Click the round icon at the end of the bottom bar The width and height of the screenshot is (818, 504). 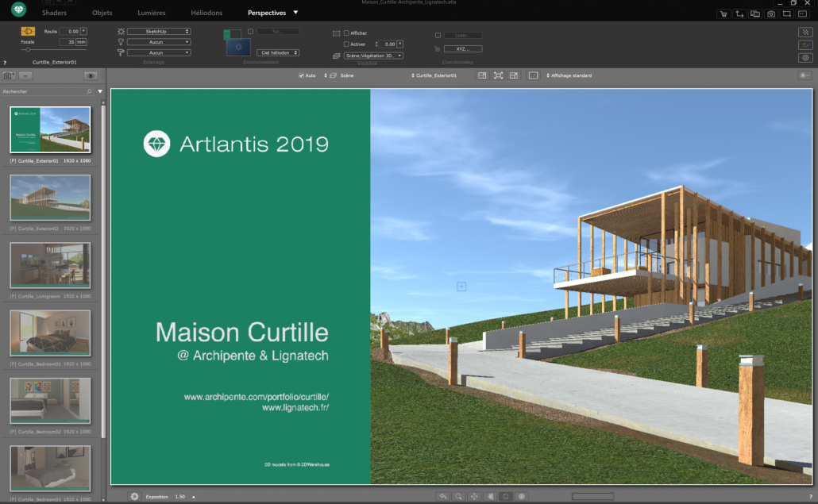click(521, 497)
